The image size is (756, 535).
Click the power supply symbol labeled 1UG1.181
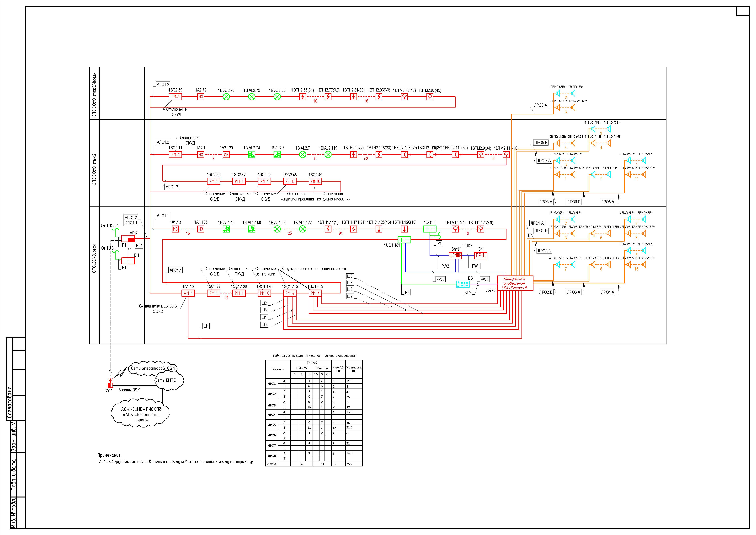point(404,240)
